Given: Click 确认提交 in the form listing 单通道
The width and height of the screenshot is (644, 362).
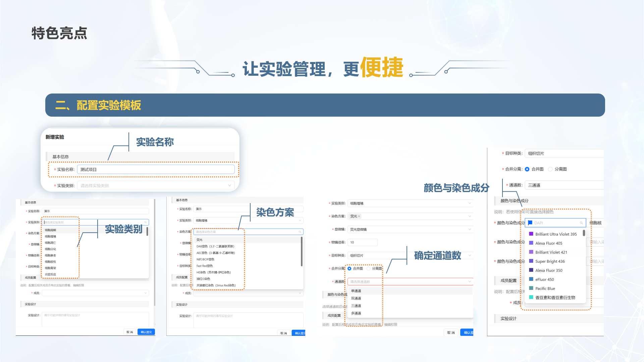Looking at the screenshot, I should click(x=467, y=333).
